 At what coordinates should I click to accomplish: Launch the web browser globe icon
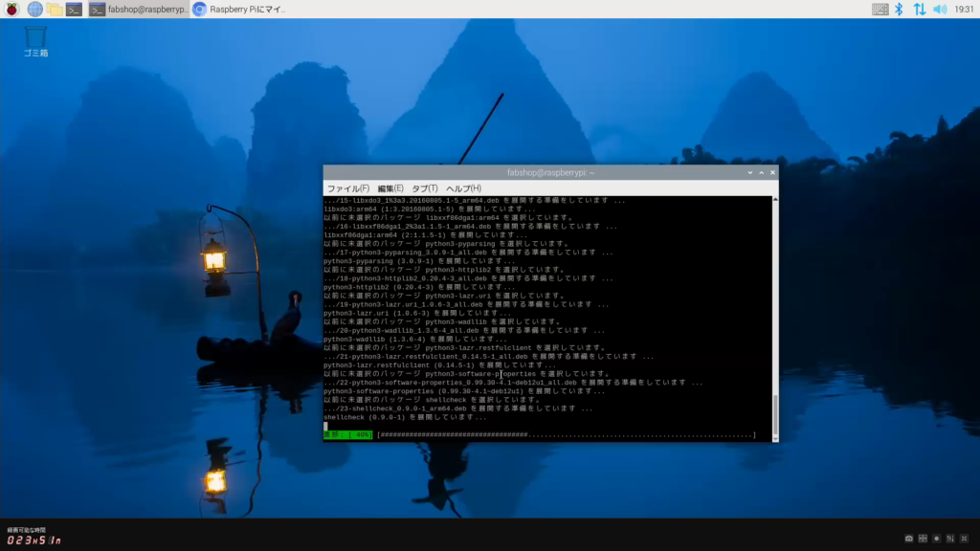(35, 9)
